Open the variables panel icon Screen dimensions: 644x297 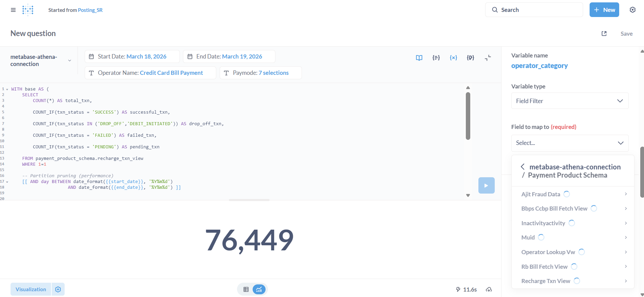click(x=453, y=58)
